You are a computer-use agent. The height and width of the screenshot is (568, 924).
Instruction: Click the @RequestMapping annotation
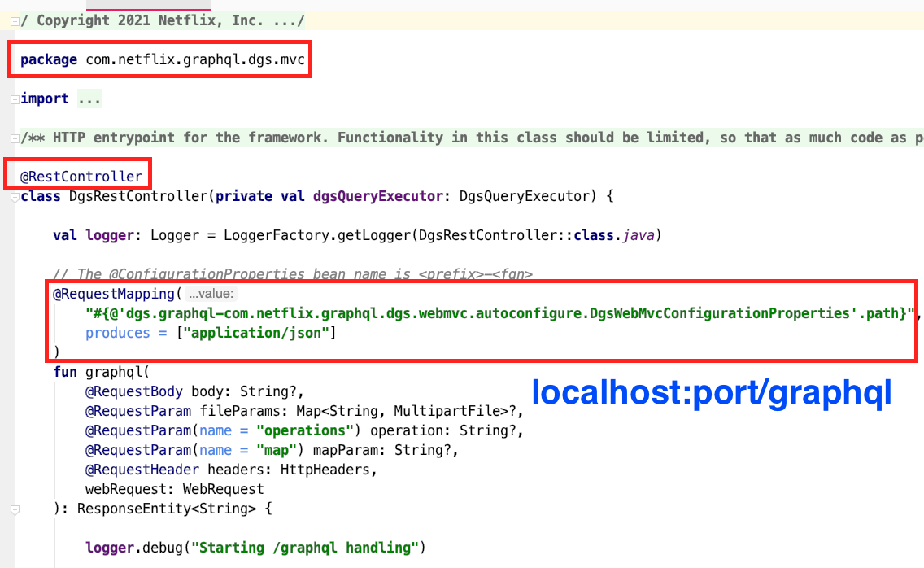pos(114,294)
